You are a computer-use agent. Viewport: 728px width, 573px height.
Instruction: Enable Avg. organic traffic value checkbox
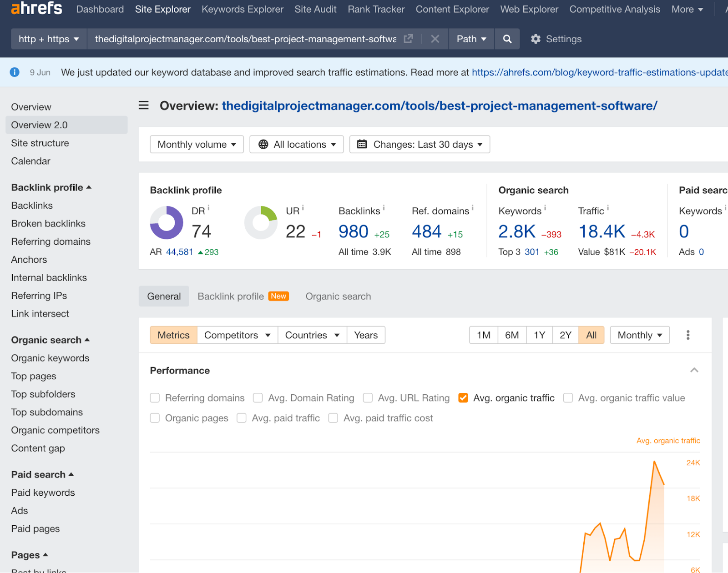[568, 398]
